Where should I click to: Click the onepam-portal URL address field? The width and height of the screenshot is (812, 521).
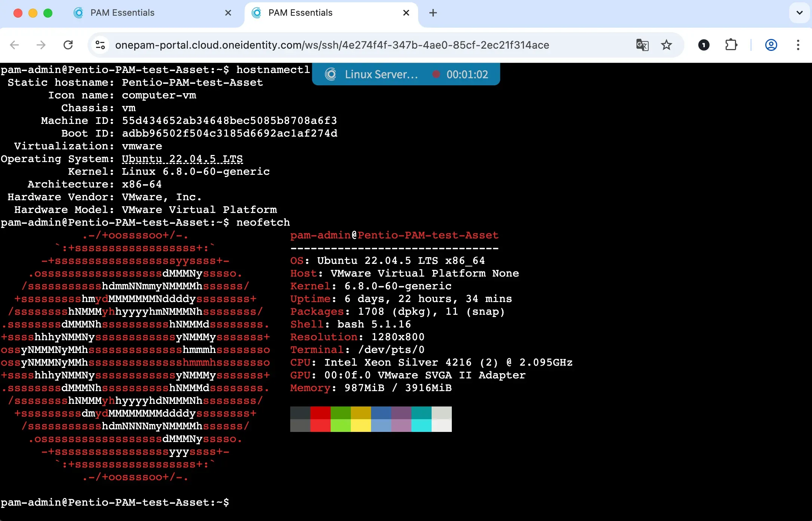332,45
